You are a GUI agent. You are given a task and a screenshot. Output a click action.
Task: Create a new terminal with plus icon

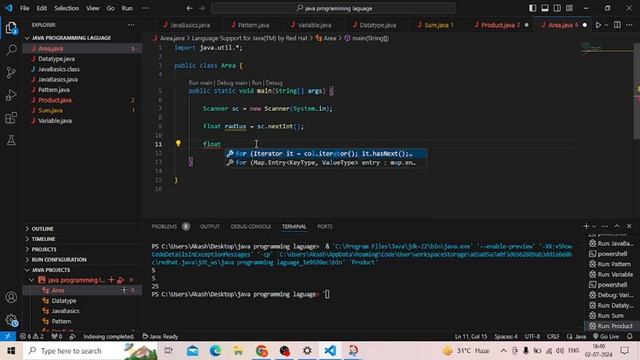click(586, 226)
